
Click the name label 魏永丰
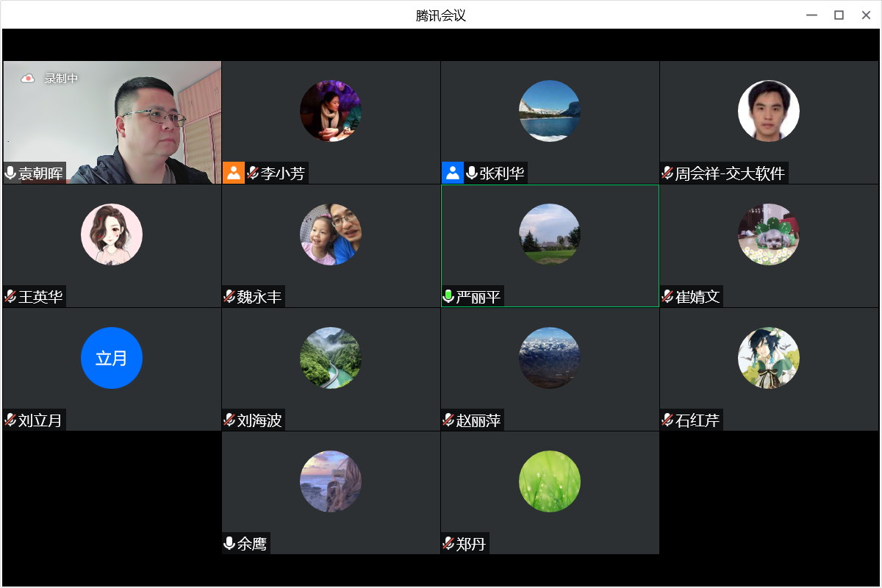pos(259,297)
